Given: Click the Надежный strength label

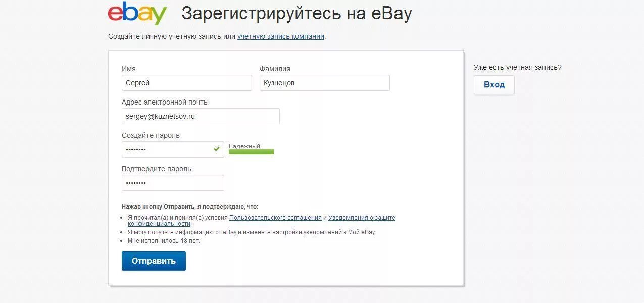Looking at the screenshot, I should [244, 146].
